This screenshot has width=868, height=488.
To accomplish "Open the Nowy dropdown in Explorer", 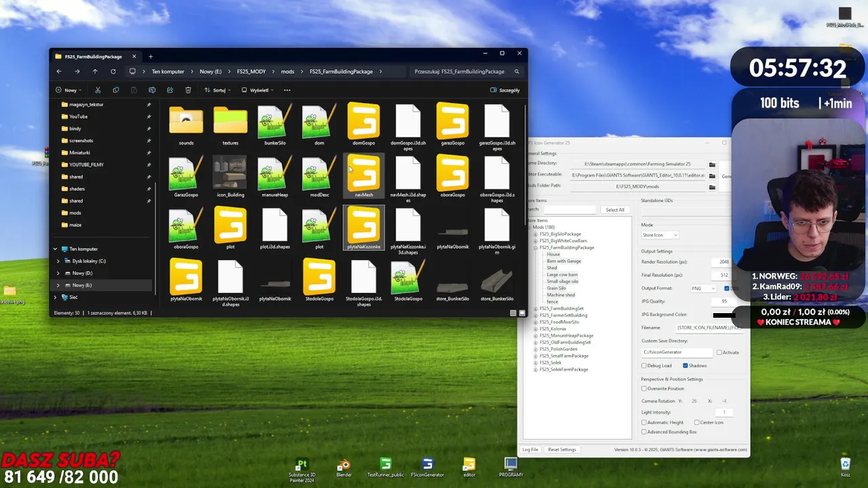I will [x=68, y=90].
